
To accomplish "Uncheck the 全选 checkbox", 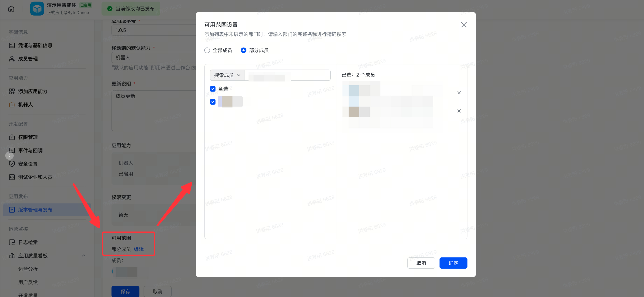I will (x=213, y=89).
